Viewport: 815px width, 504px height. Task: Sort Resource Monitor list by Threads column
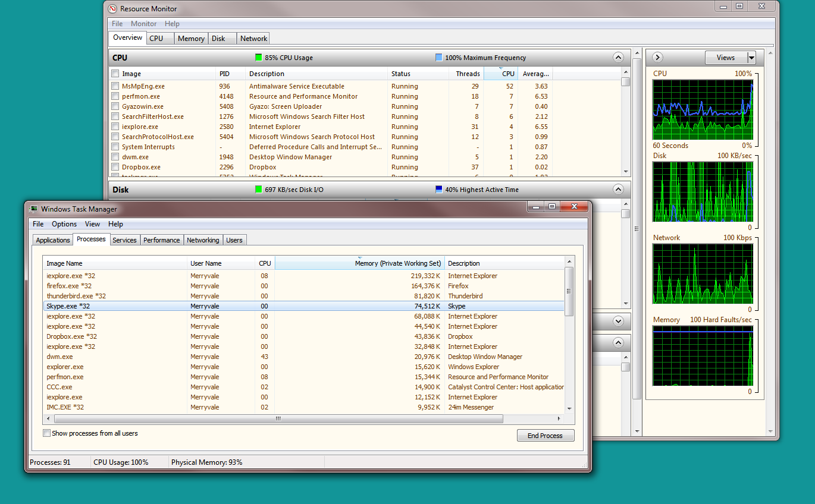pyautogui.click(x=466, y=74)
